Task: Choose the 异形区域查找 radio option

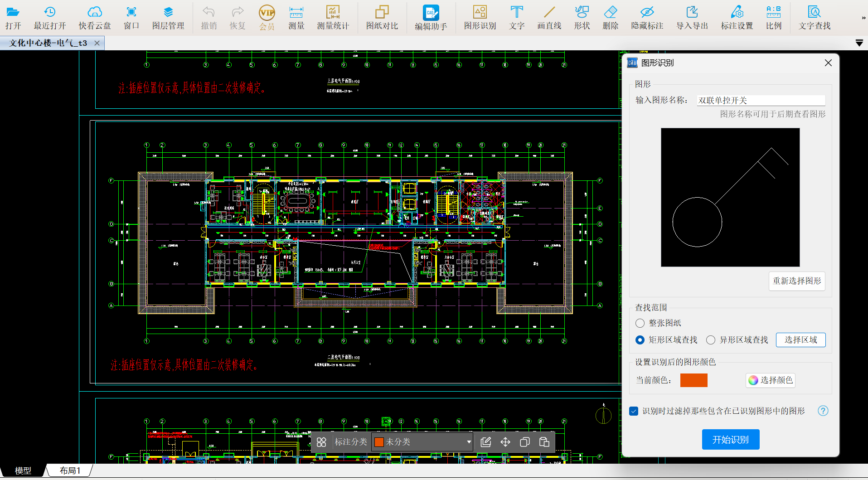Action: tap(711, 340)
